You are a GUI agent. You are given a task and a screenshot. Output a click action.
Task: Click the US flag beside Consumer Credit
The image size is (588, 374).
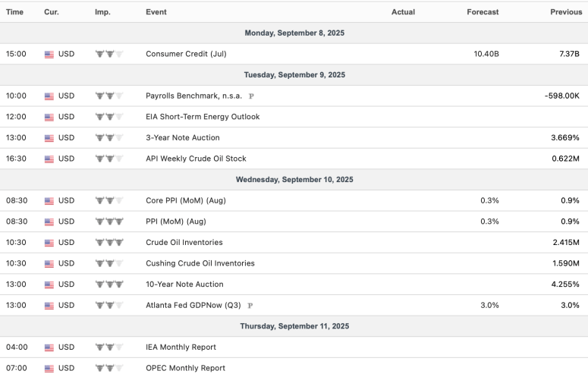(x=49, y=55)
